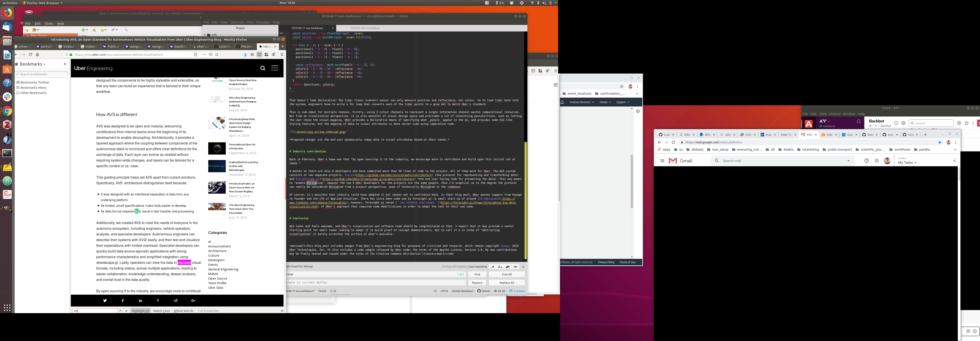The width and height of the screenshot is (980, 341).
Task: Toggle Highlight All in Firefox find bar
Action: click(x=140, y=311)
